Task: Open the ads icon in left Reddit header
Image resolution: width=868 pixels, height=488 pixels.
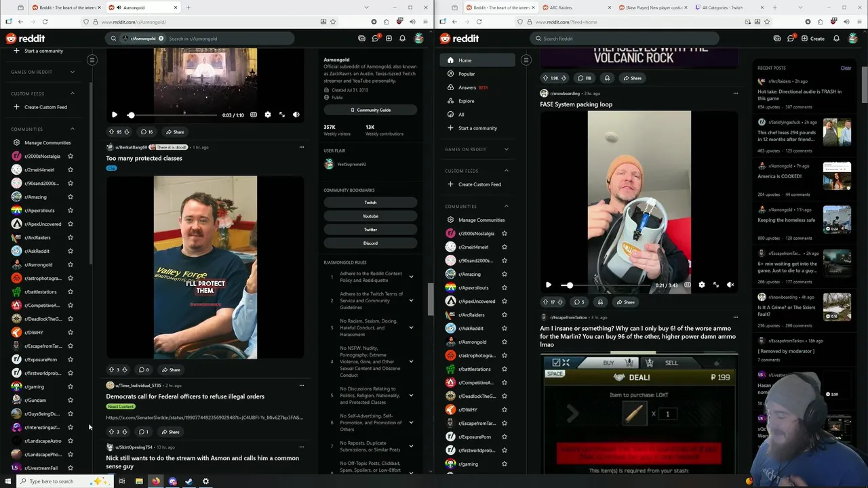Action: point(361,39)
